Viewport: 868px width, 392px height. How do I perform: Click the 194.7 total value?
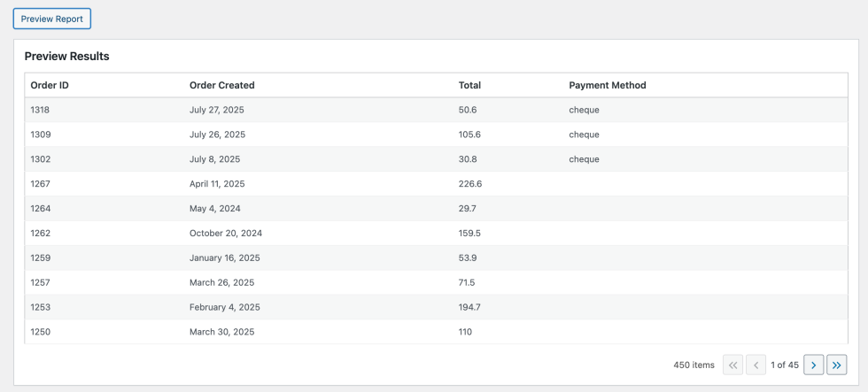(469, 307)
